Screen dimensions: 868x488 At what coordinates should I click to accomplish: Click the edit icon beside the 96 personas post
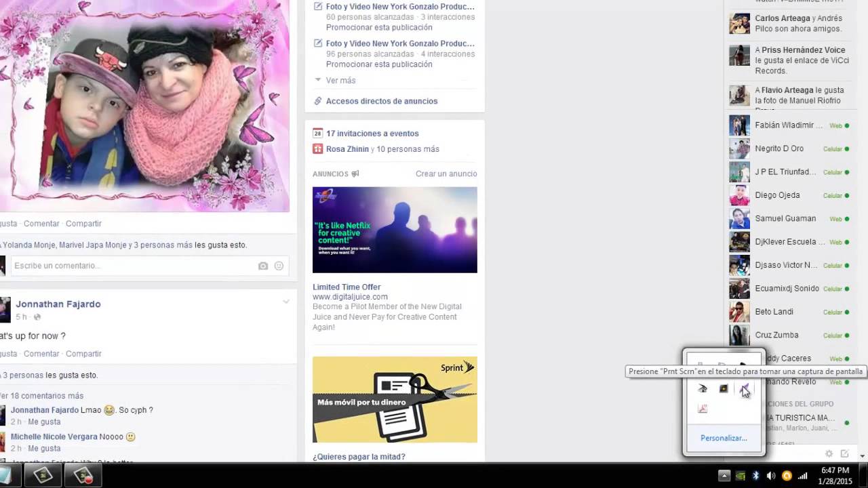click(x=318, y=43)
